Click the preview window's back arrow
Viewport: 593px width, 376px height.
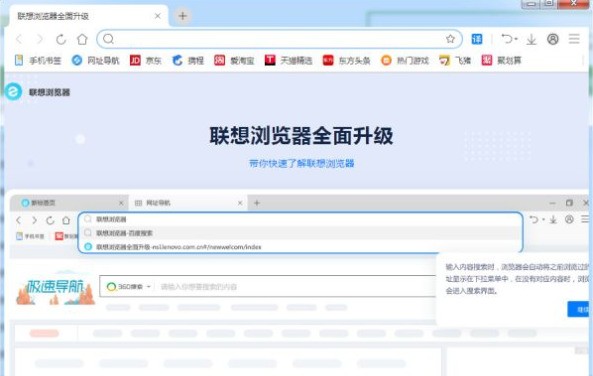point(19,220)
